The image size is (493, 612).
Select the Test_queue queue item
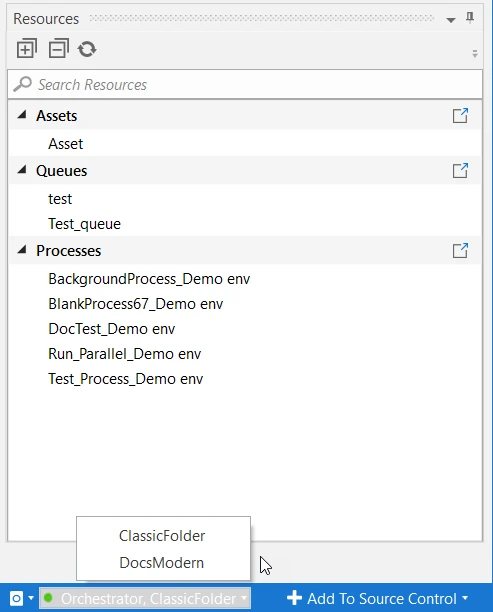pyautogui.click(x=85, y=224)
